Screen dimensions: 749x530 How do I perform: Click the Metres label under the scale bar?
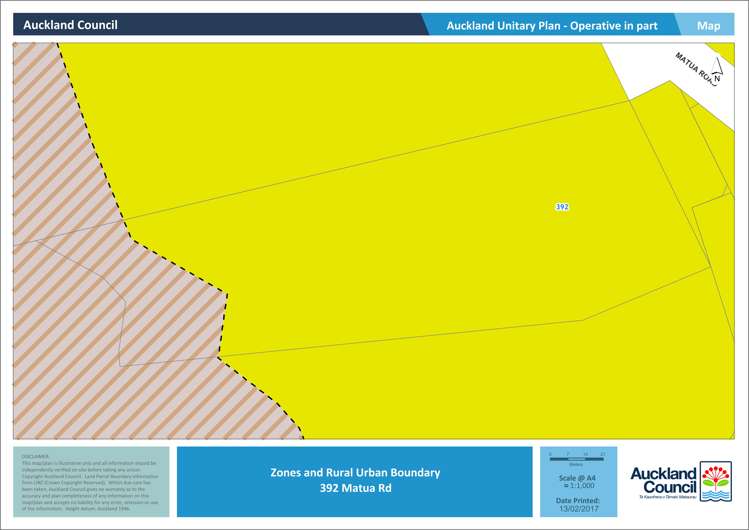576,464
